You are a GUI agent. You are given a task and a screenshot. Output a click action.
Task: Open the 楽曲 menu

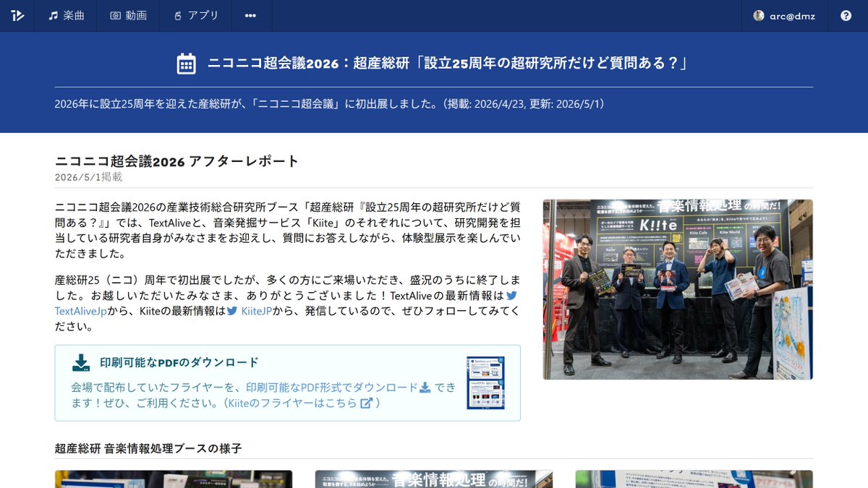[67, 15]
